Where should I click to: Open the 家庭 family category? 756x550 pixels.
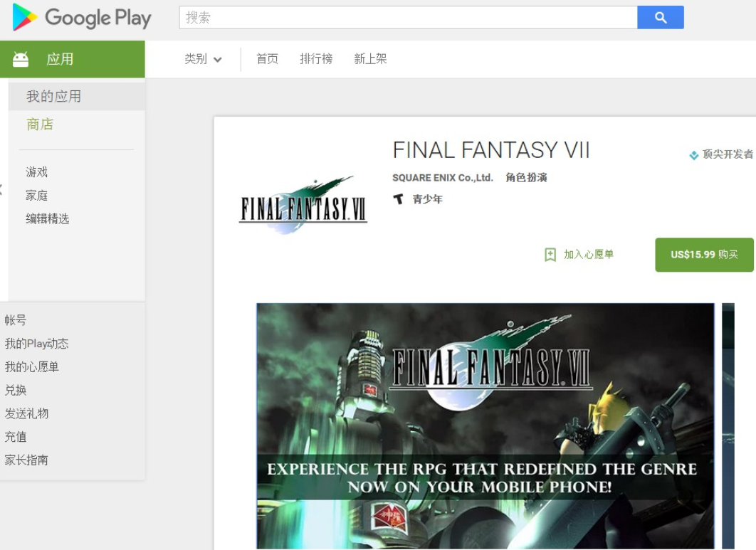[36, 195]
